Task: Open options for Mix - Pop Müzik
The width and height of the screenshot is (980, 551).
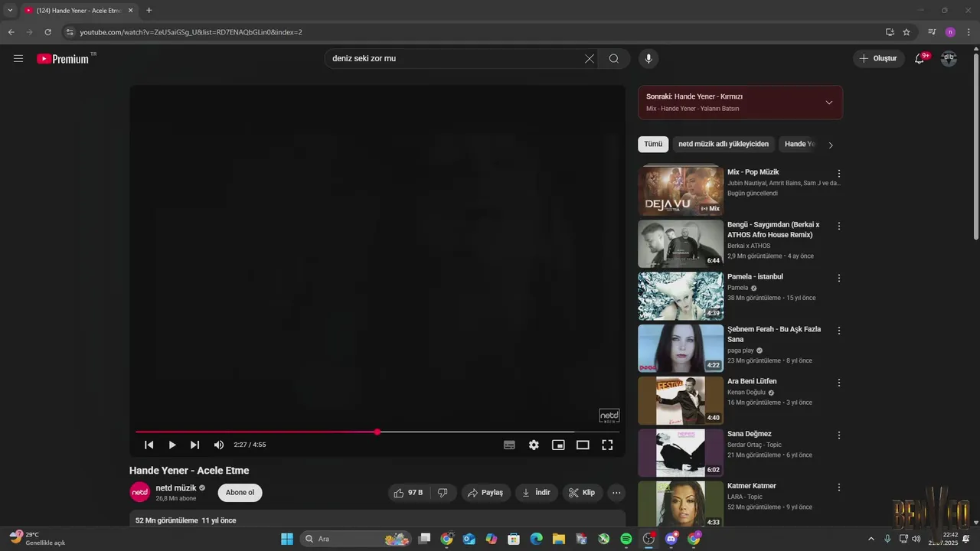Action: tap(839, 174)
